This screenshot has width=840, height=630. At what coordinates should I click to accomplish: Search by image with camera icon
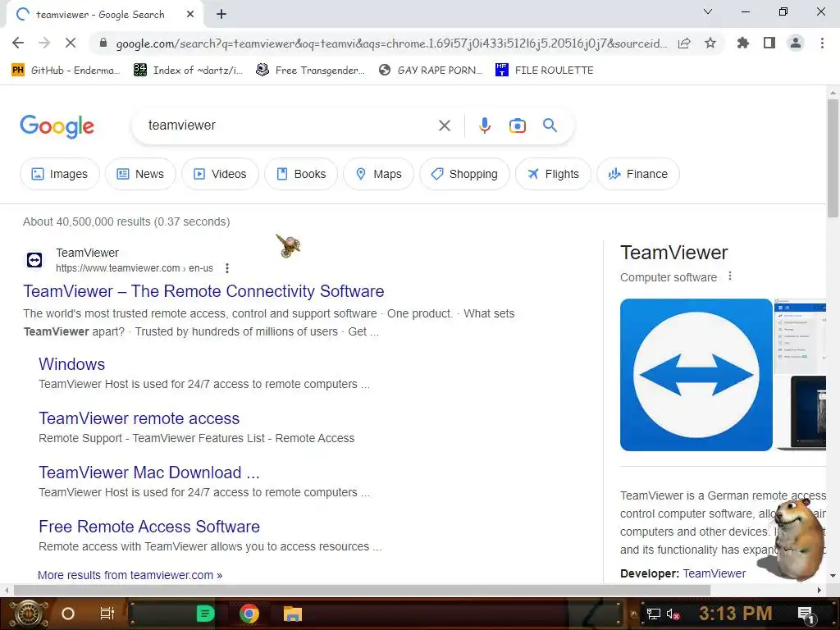[x=517, y=126]
